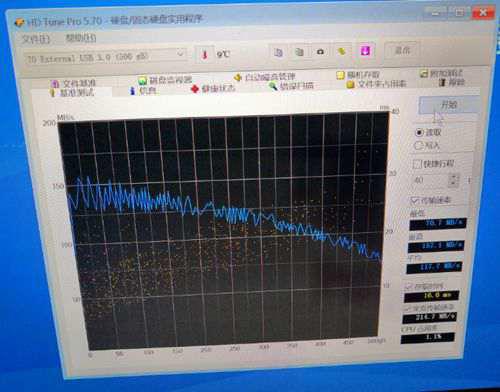Click the 退出 (Exit) button
Image resolution: width=500 pixels, height=392 pixels.
pos(402,50)
